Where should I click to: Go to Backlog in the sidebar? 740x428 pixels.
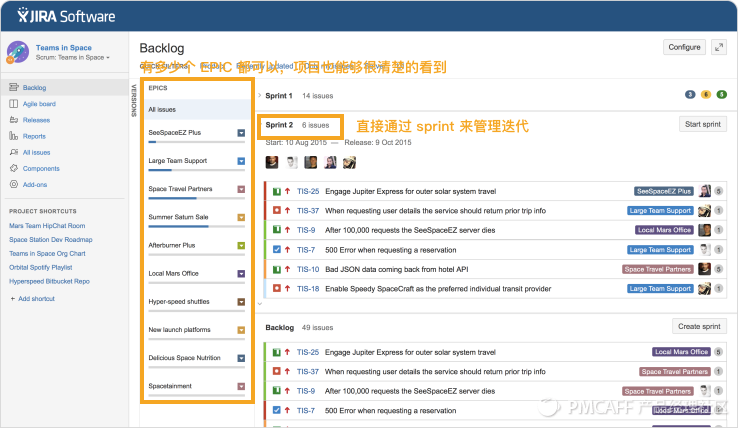coord(34,88)
